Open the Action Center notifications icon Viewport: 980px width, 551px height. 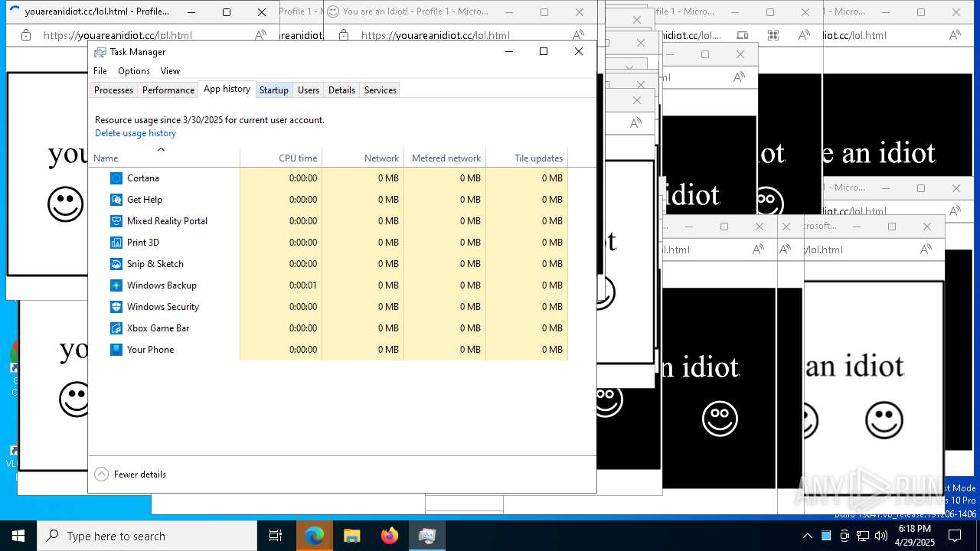955,536
